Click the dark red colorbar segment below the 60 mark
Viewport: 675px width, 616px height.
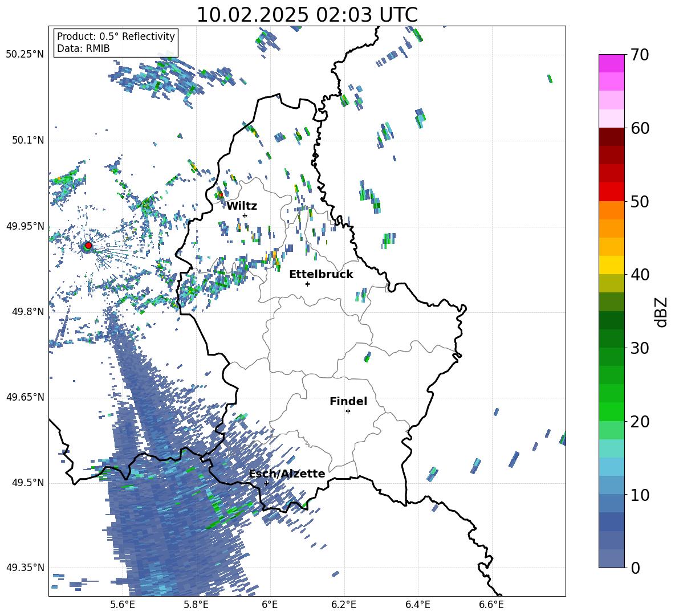pos(611,137)
